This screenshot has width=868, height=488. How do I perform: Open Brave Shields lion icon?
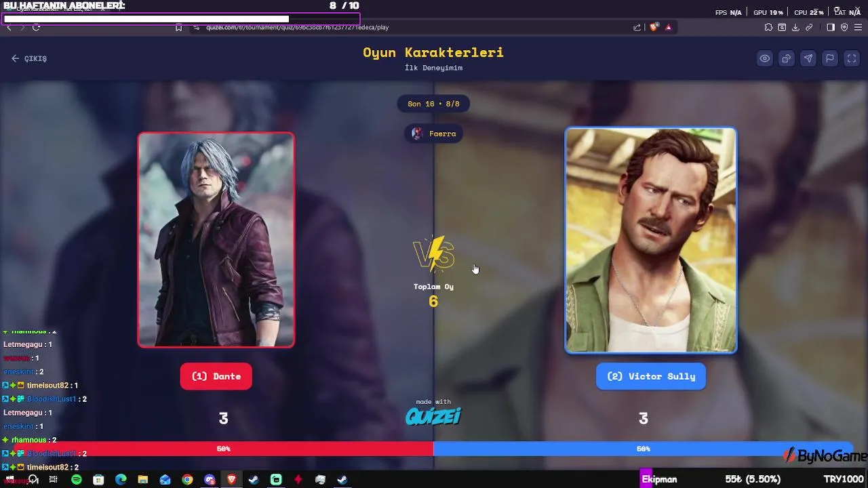(x=654, y=27)
